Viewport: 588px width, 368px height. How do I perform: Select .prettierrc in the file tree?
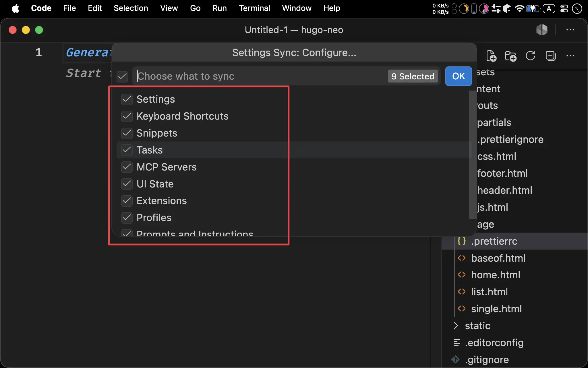(494, 241)
